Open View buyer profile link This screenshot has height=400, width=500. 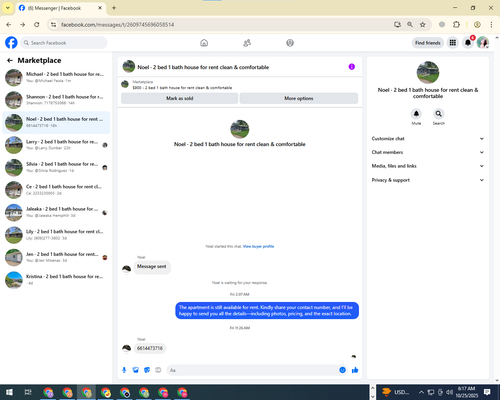point(258,246)
